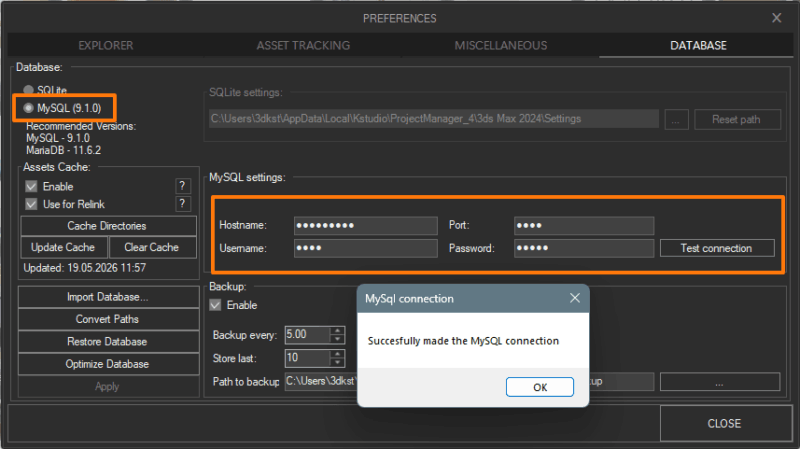Browse for backup path with ellipsis button
Viewport: 800px width, 449px height.
(x=720, y=382)
